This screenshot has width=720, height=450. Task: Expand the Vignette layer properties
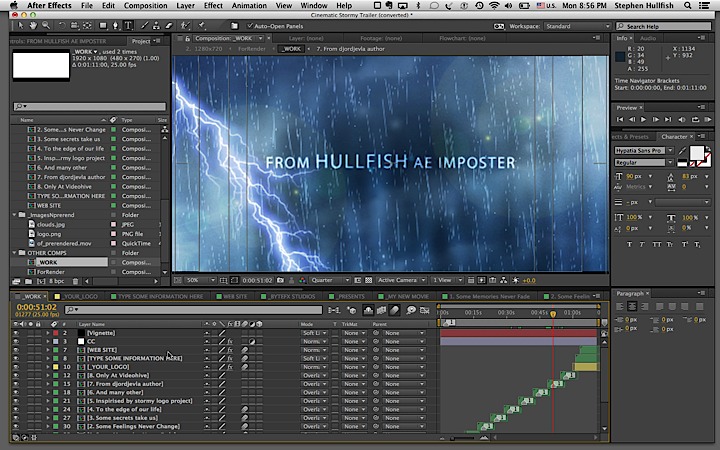click(47, 333)
